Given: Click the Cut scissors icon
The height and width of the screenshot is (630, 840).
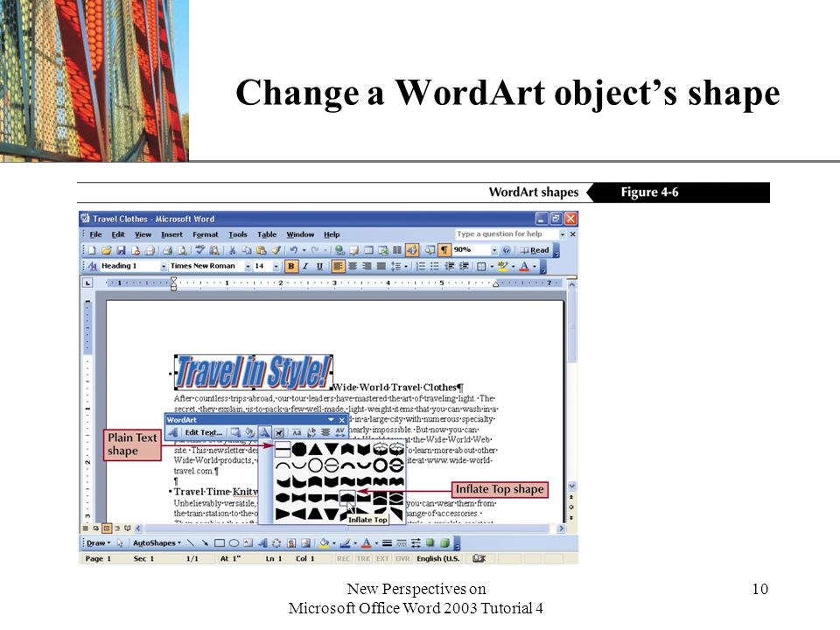Looking at the screenshot, I should click(x=232, y=250).
